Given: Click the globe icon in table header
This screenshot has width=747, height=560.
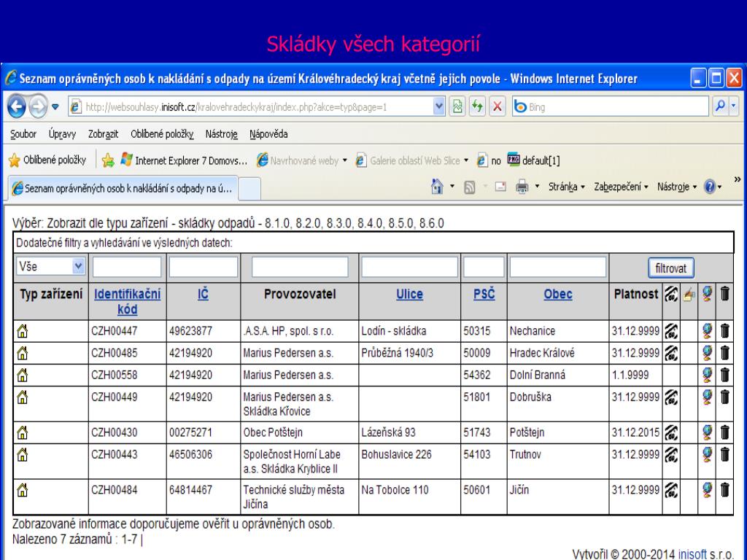Looking at the screenshot, I should 707,294.
